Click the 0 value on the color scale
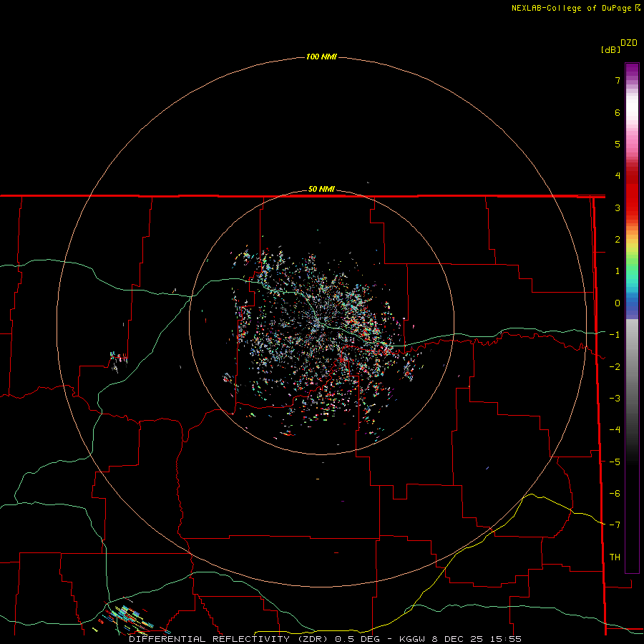Viewport: 644px width, 644px height. point(618,303)
